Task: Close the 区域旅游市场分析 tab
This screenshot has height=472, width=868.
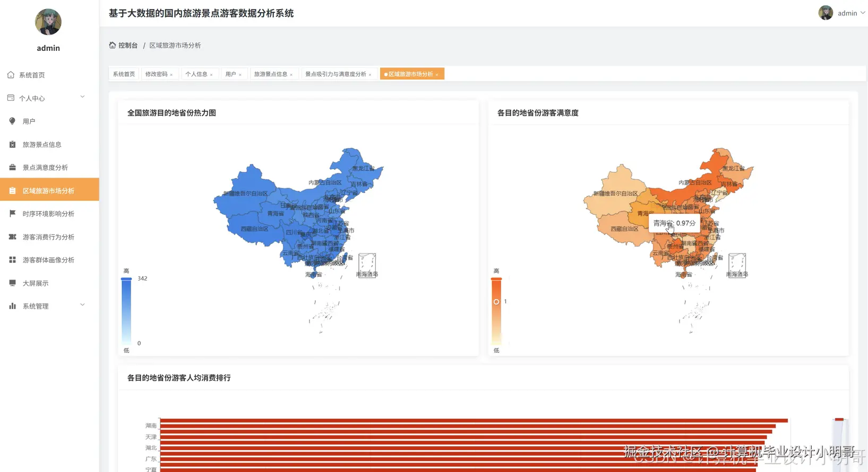Action: [x=437, y=75]
